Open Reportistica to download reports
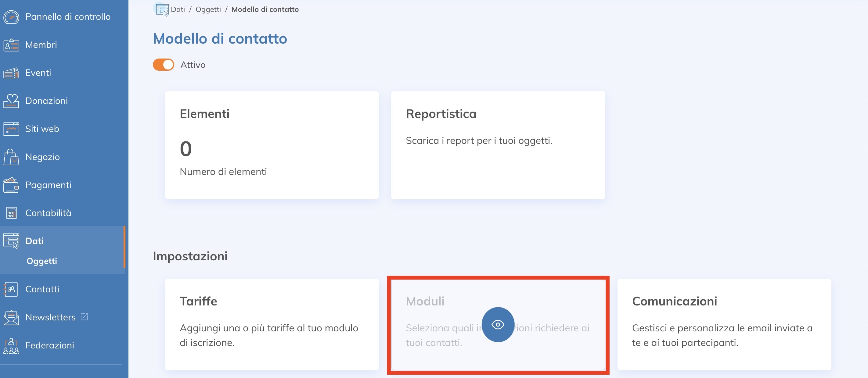The width and height of the screenshot is (868, 378). pyautogui.click(x=498, y=145)
